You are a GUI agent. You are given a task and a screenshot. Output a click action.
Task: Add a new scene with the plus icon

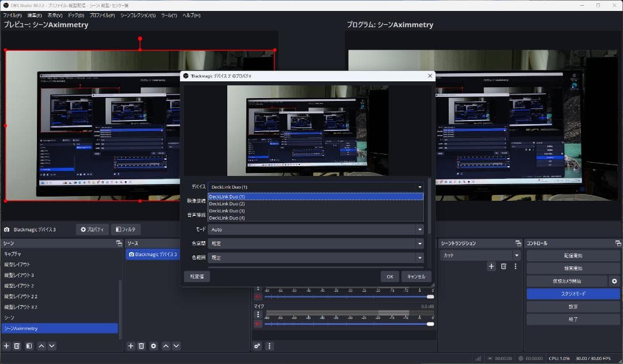[x=6, y=346]
